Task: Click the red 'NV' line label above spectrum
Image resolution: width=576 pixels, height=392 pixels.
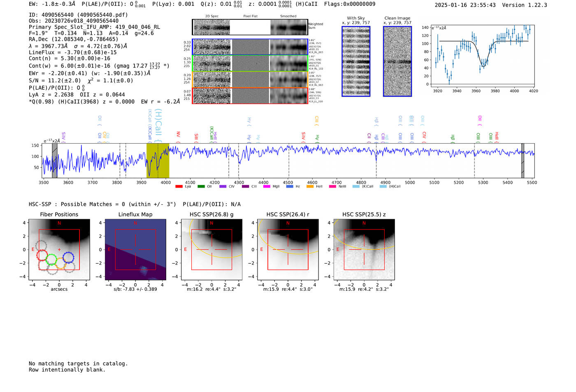Action: 178,137
